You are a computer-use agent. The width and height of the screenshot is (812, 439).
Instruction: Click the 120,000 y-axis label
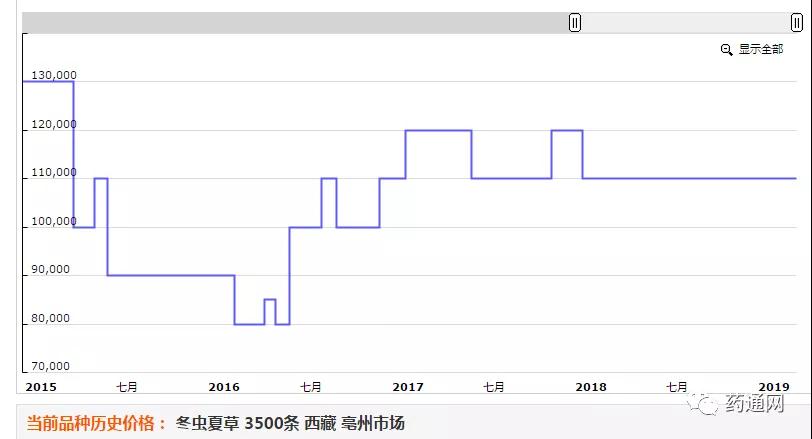[x=54, y=124]
